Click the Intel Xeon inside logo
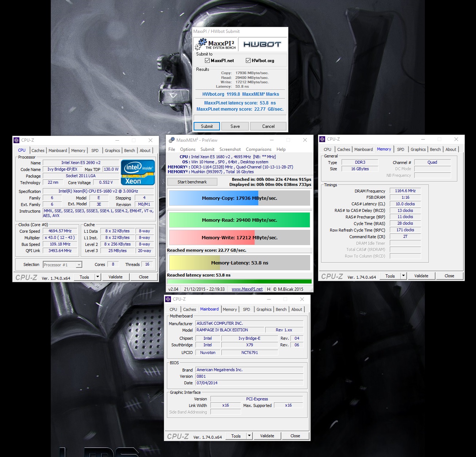 (x=138, y=172)
